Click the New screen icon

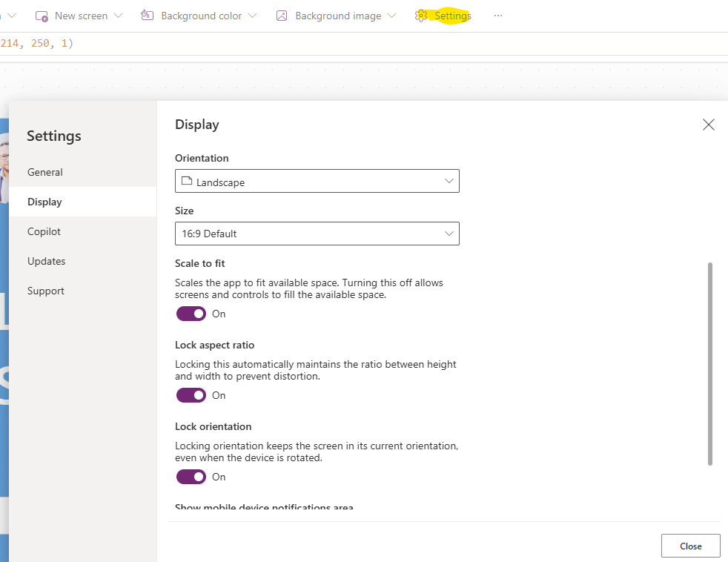42,16
